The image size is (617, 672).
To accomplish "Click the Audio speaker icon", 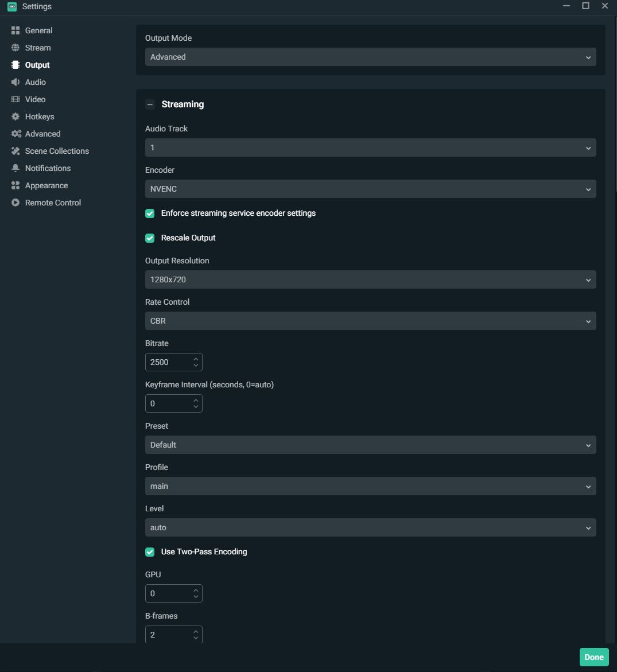I will 15,82.
